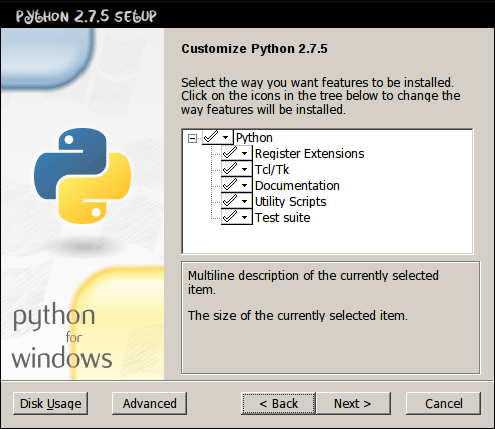Image resolution: width=495 pixels, height=429 pixels.
Task: Open the Test suite install option dropdown arrow
Action: (x=245, y=217)
